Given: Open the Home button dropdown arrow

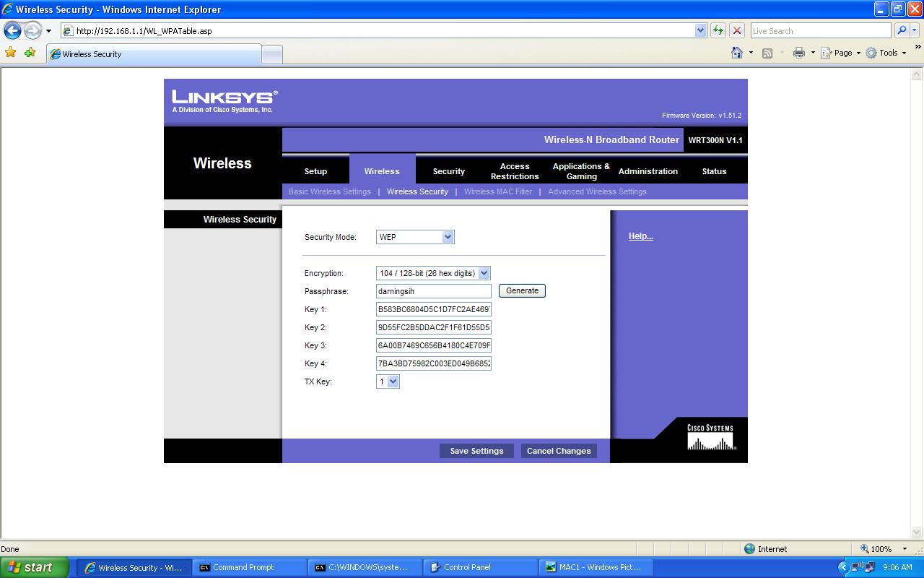Looking at the screenshot, I should (x=751, y=53).
